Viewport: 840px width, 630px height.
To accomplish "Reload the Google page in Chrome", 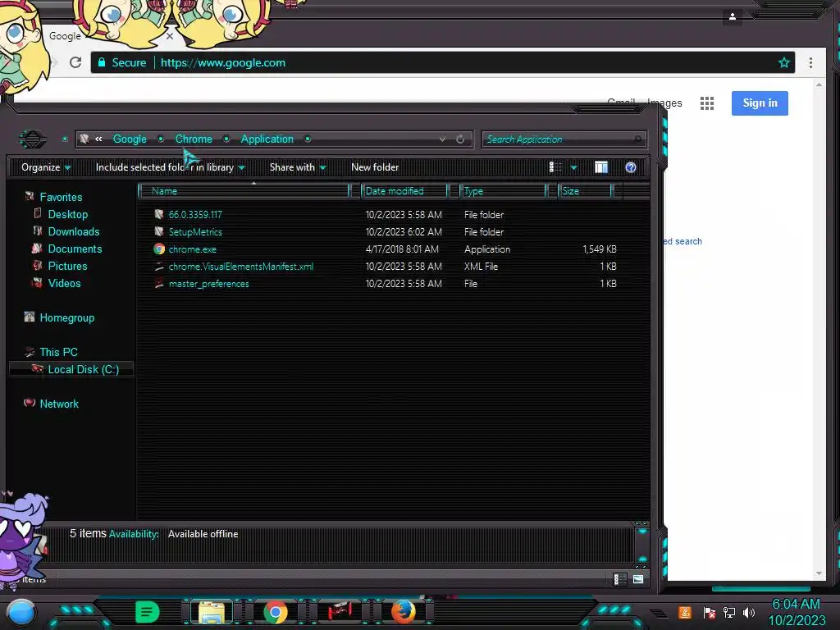I will click(x=75, y=62).
